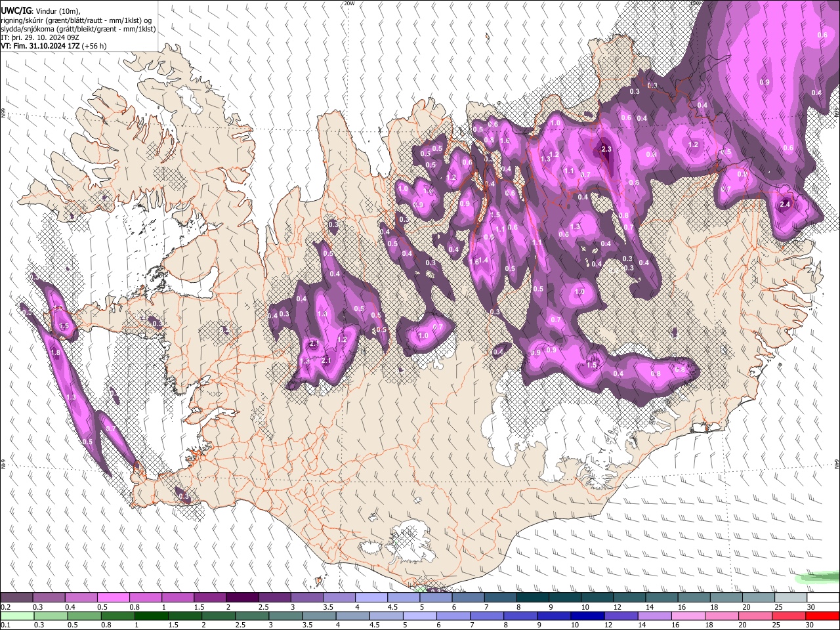
Task: Select top-row dark purple swatch between 2 and 2.5
Action: point(241,598)
